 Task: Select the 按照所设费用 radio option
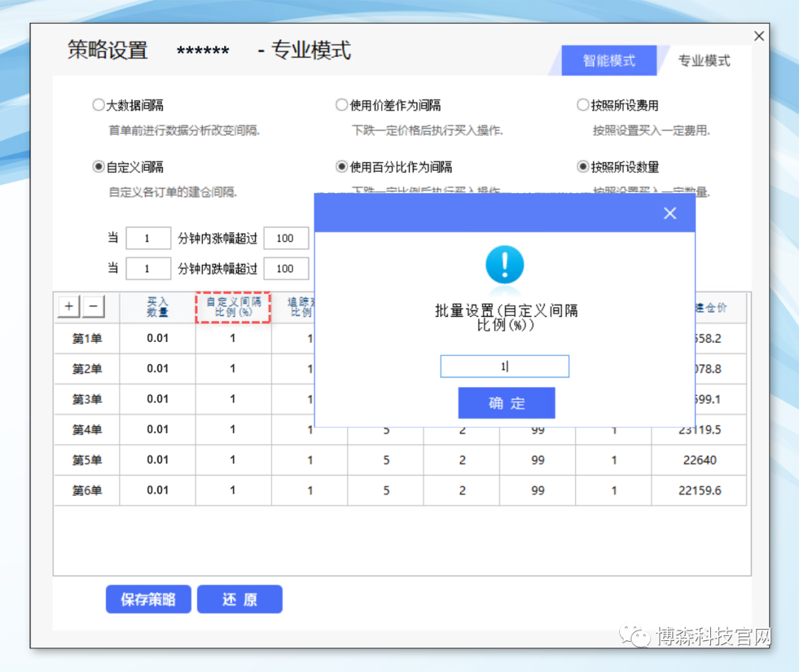pyautogui.click(x=583, y=105)
